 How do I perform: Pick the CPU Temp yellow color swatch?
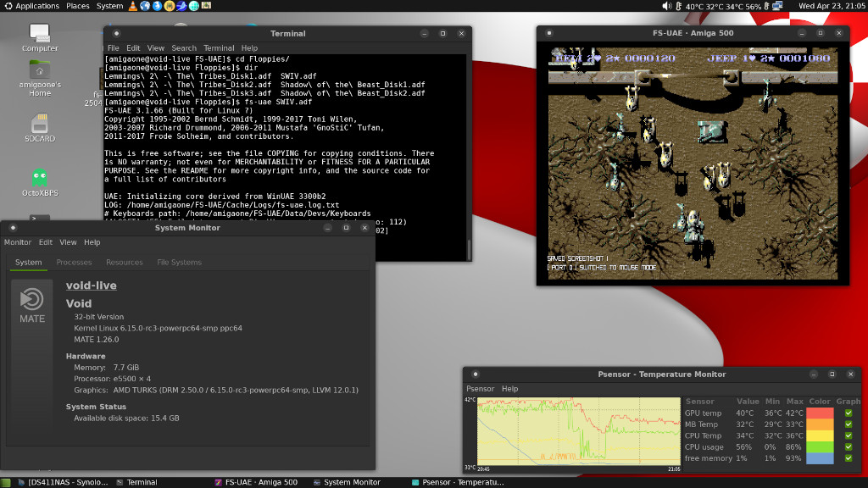coord(820,436)
